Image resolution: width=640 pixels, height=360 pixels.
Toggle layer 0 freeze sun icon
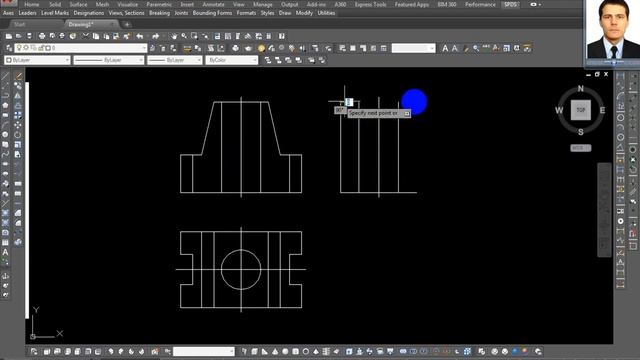(26, 48)
